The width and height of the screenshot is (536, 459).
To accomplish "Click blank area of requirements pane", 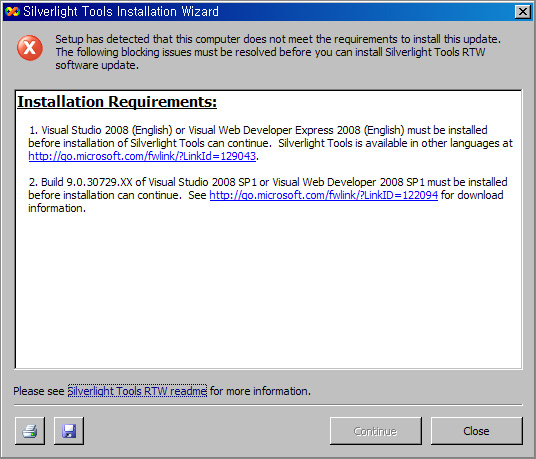I will pyautogui.click(x=268, y=291).
